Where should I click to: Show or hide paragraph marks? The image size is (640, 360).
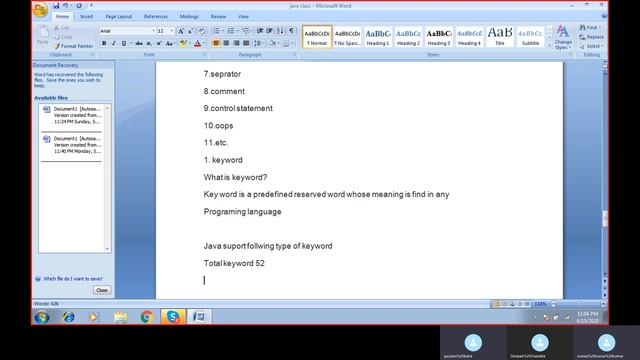click(291, 31)
